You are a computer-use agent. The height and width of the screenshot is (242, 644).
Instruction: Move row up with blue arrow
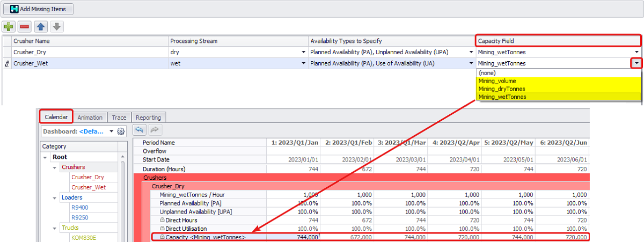coord(41,26)
